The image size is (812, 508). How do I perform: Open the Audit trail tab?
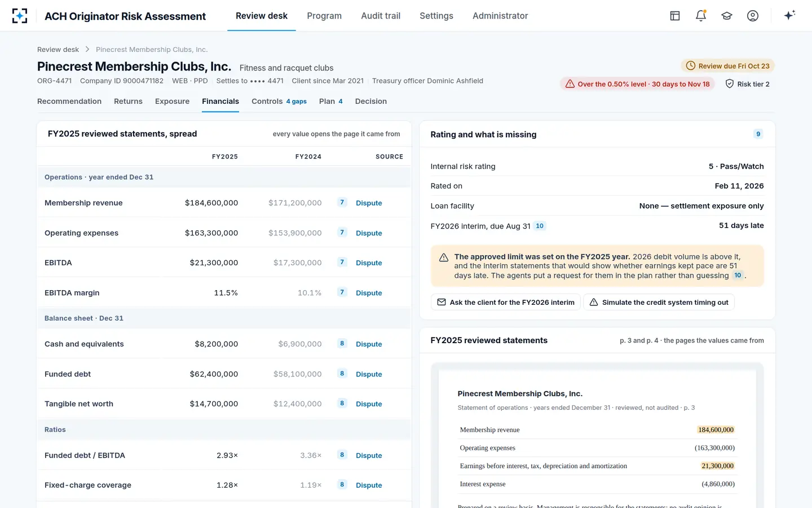pos(381,16)
